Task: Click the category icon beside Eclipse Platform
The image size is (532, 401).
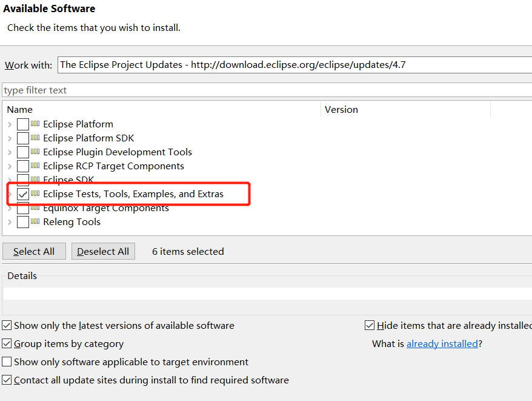Action: pos(35,124)
